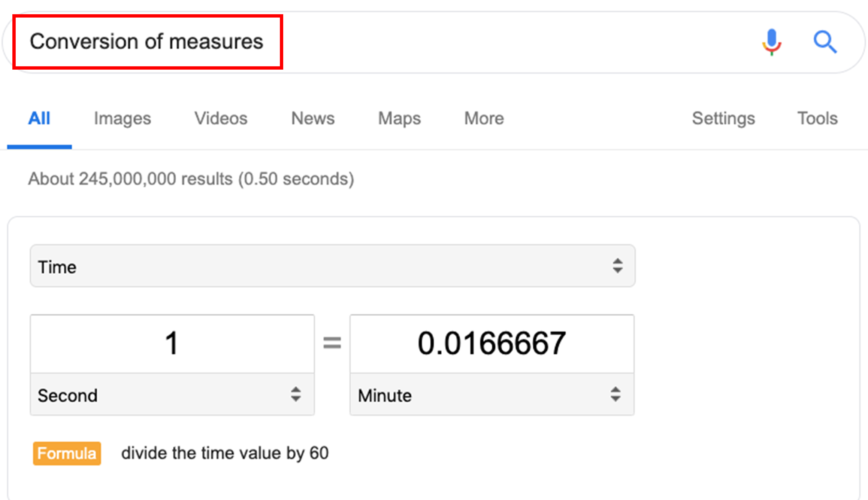Screen dimensions: 868x500
Task: Click the blue magnifying glass search icon
Action: (x=825, y=42)
